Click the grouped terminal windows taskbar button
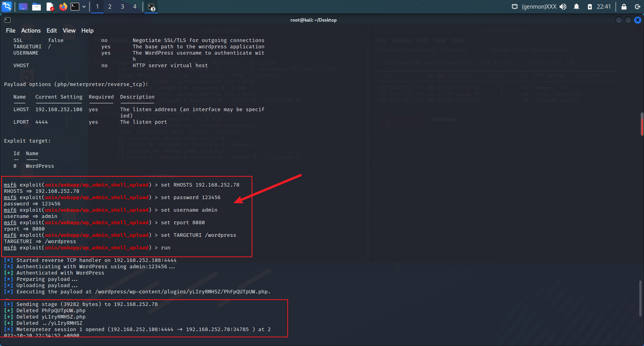Screen dimensions: 644x346 tap(151, 7)
